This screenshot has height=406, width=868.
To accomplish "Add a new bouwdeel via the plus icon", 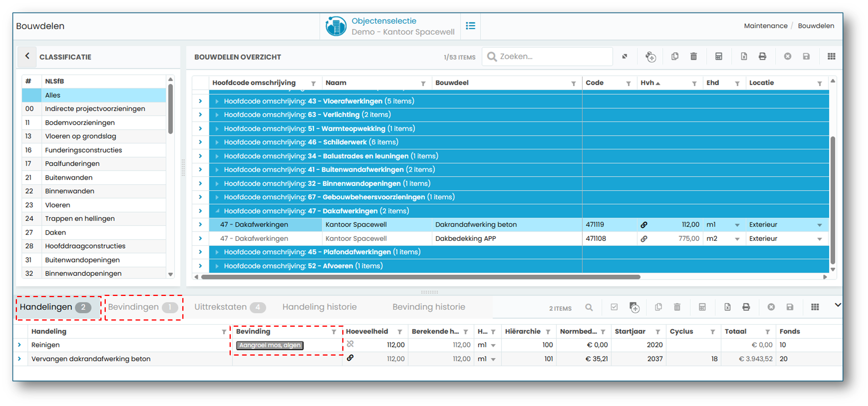I will (x=650, y=57).
